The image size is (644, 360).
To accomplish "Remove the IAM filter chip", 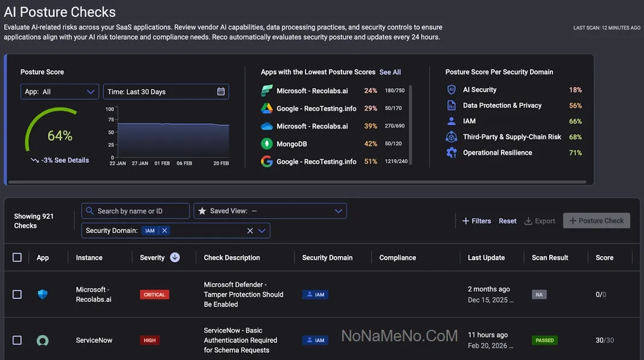I will (x=165, y=231).
